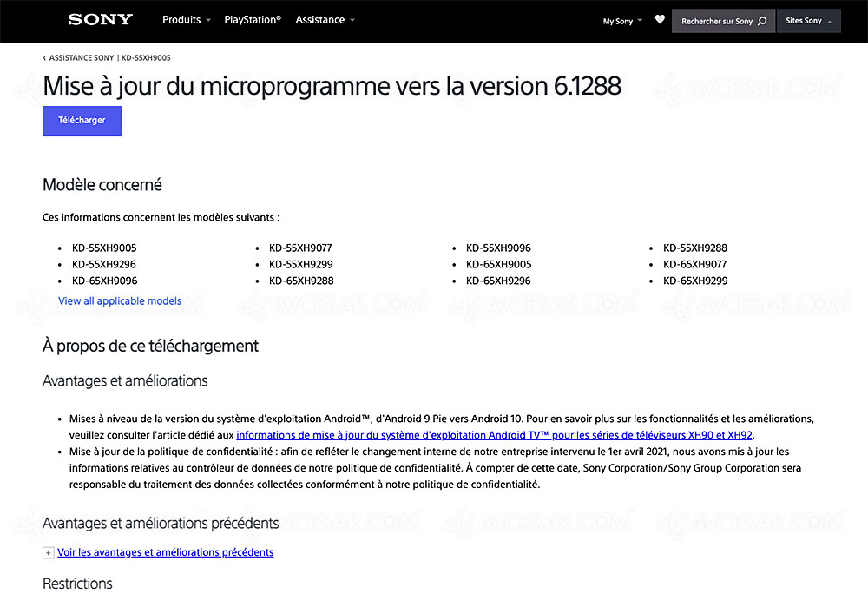This screenshot has width=868, height=614.
Task: Click the magnifying glass search icon
Action: pos(762,21)
